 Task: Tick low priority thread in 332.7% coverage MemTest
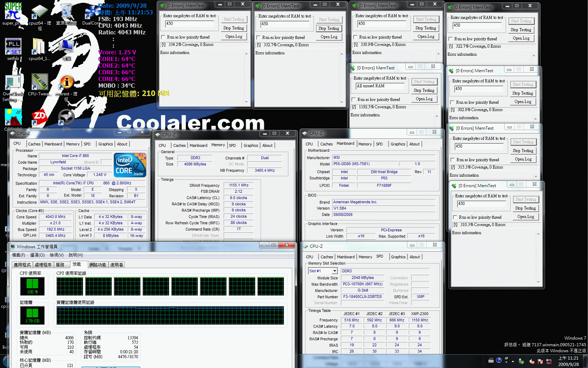(x=258, y=38)
